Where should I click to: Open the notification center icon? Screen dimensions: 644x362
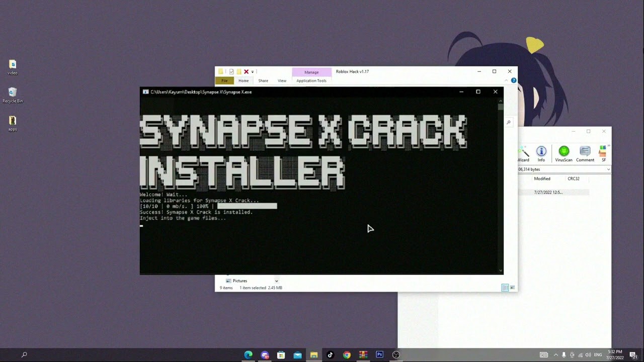pos(633,355)
